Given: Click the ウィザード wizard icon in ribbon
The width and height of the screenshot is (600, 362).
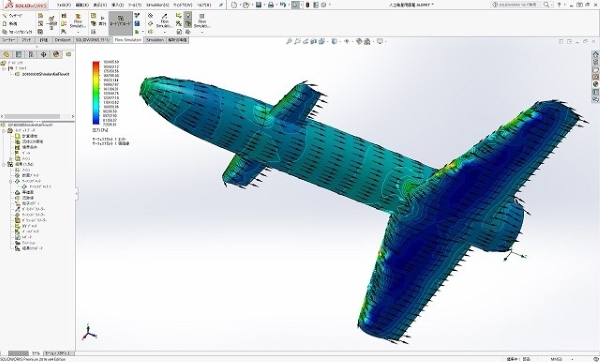Looking at the screenshot, I should (x=12, y=16).
